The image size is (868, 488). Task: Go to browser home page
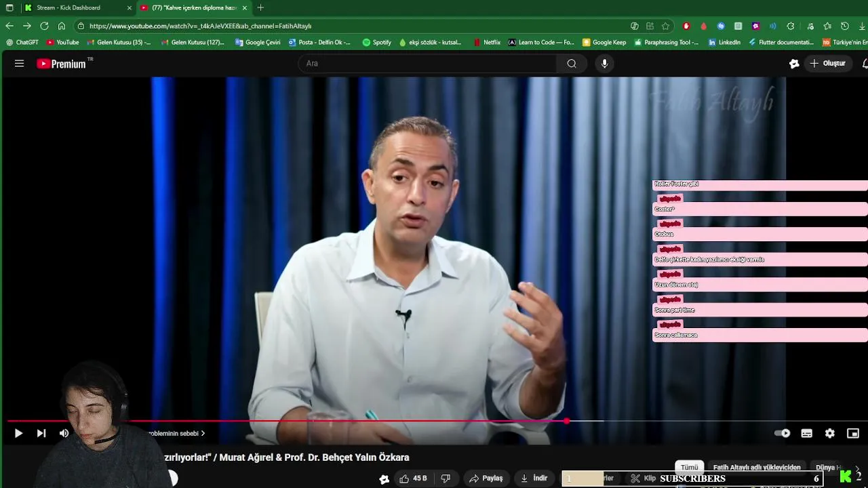coord(62,26)
